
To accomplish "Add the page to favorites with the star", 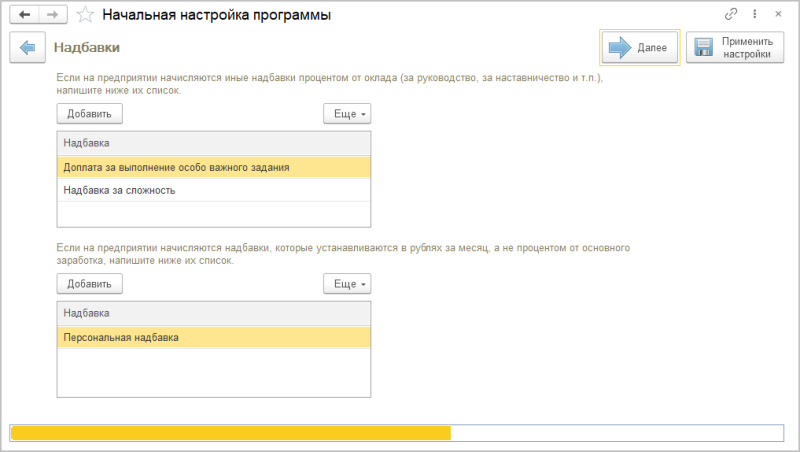I will point(86,15).
